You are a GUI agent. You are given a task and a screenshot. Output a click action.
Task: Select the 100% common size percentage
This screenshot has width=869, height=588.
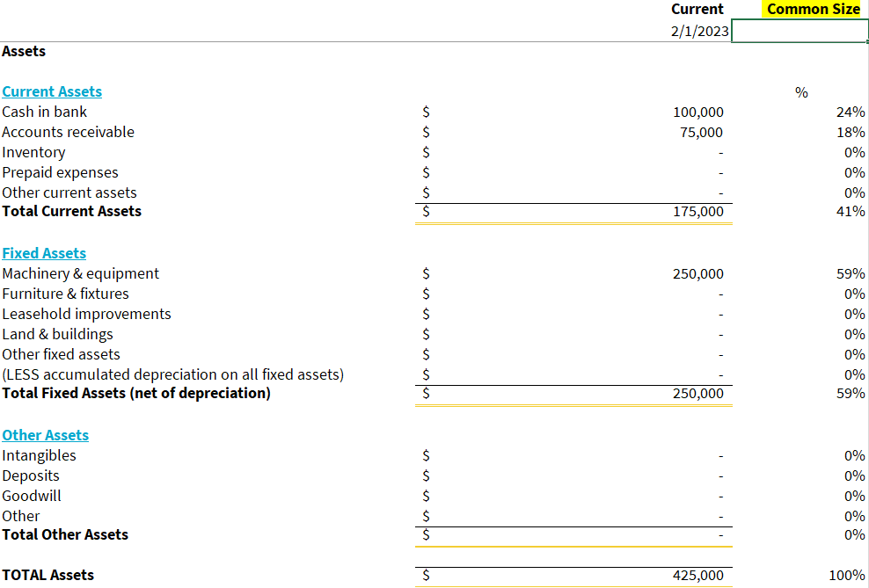click(849, 575)
